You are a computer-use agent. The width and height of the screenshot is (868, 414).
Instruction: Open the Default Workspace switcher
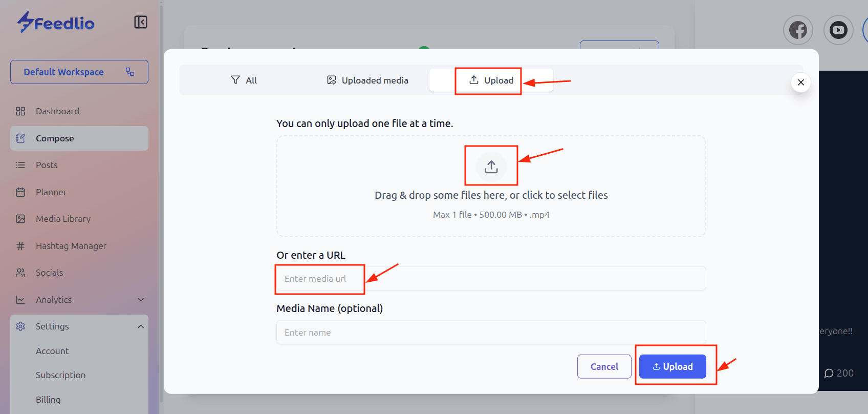(79, 72)
